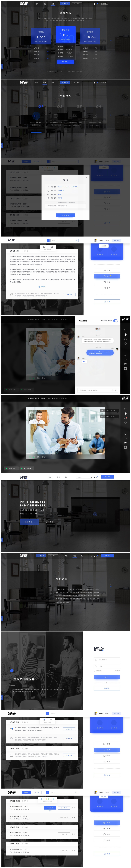Click the search magnifier icon on message detail page
The image size is (131, 868).
pyautogui.click(x=76, y=240)
